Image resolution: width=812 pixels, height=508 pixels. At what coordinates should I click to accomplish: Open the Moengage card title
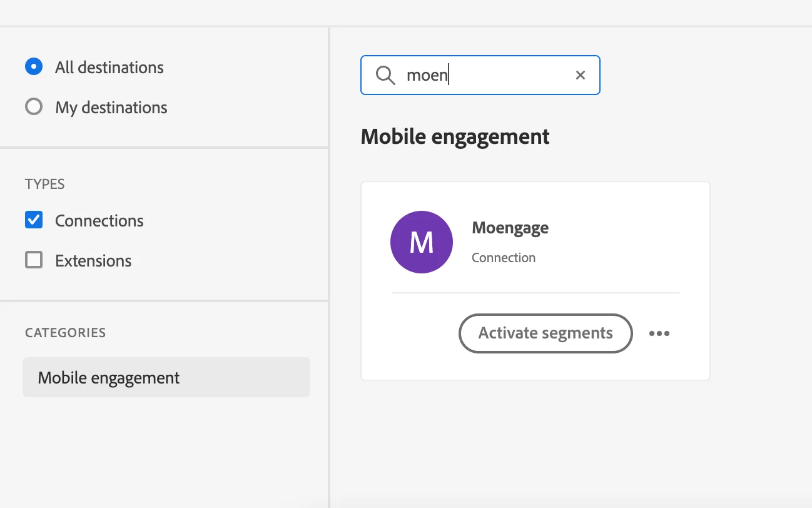point(510,228)
